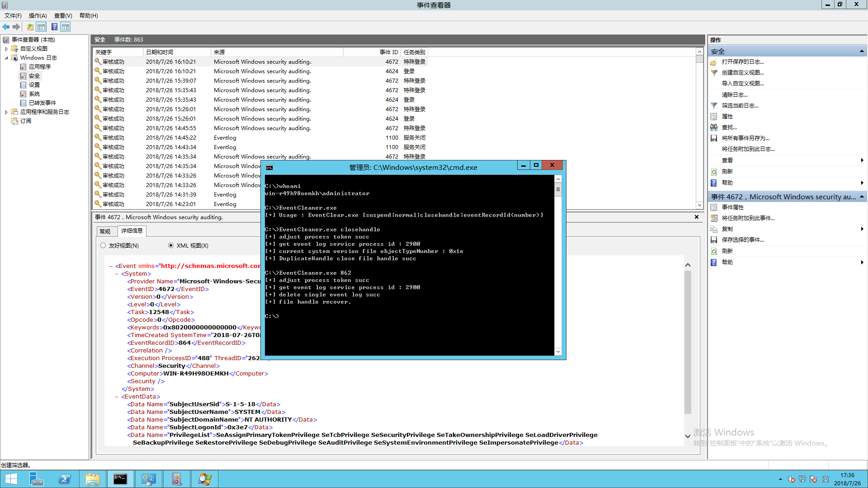Open PowerShell from the taskbar
The image size is (868, 488).
pos(65,479)
